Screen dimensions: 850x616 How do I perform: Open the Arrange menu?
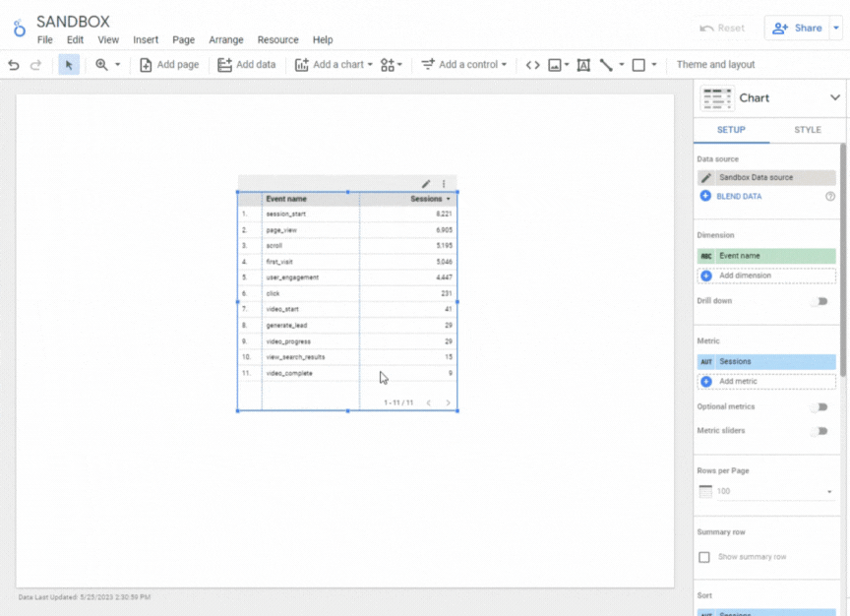226,40
